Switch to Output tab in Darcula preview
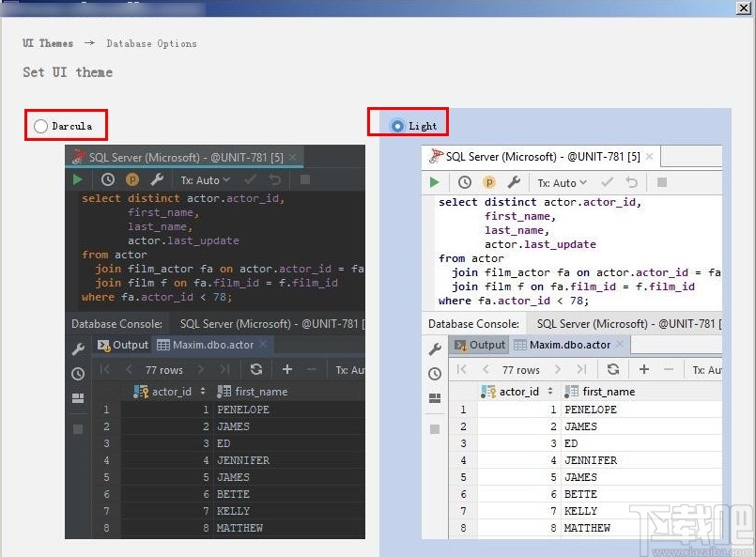 click(x=122, y=345)
